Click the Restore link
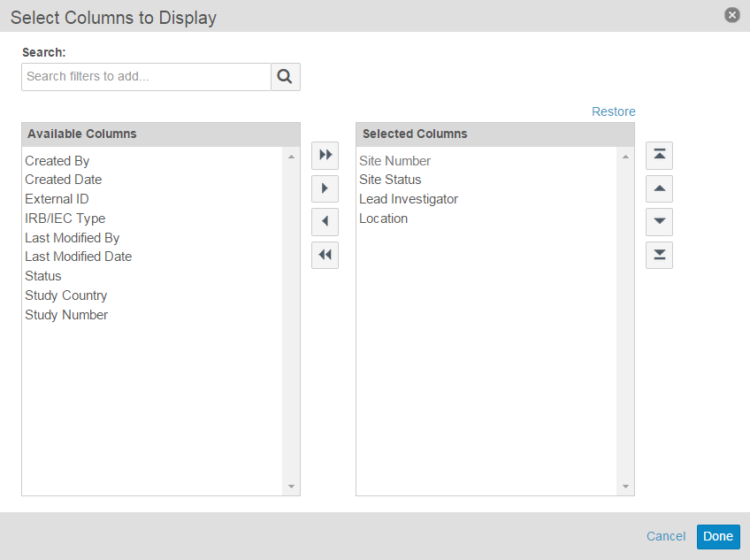Screen dimensions: 750x560 (613, 111)
